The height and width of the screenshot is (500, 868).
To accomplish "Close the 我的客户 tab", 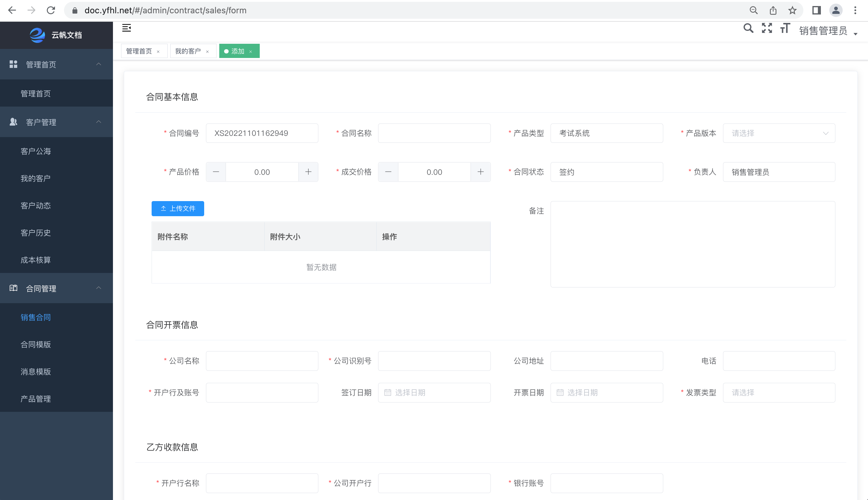I will 207,52.
